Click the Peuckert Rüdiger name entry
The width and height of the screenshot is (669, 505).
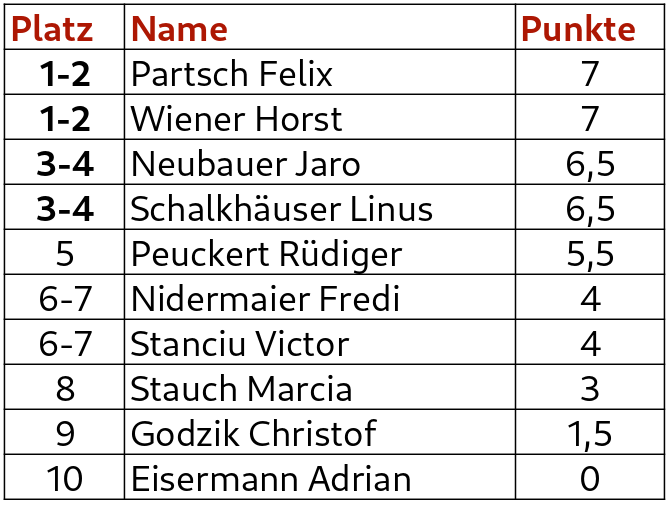(266, 254)
